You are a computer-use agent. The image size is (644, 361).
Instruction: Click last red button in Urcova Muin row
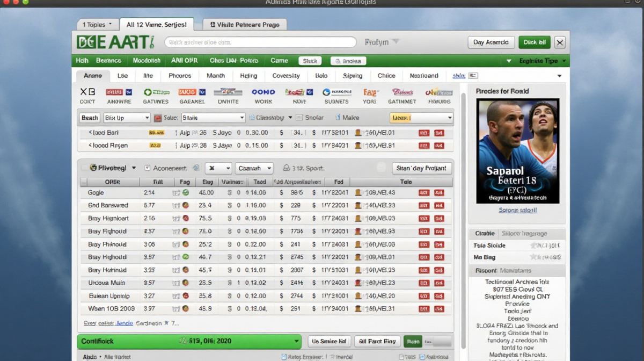[x=439, y=283]
